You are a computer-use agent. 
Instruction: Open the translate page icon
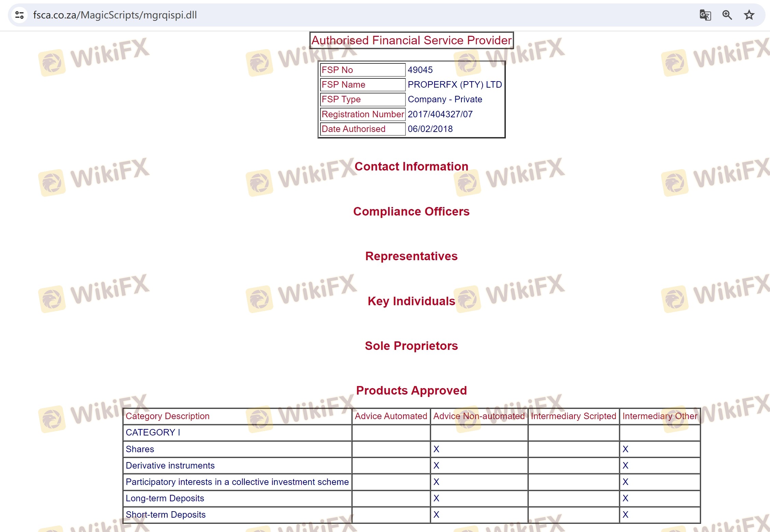[x=705, y=15]
